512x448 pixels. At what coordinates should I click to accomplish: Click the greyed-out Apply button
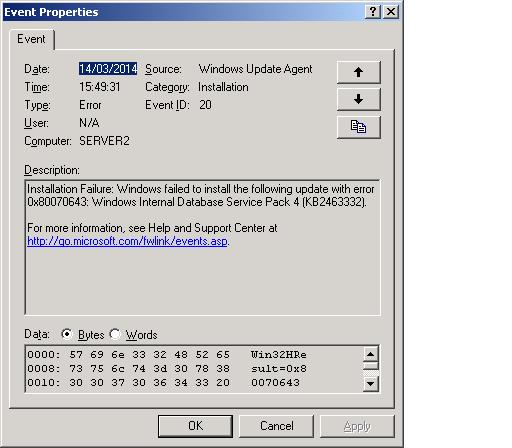pos(357,426)
